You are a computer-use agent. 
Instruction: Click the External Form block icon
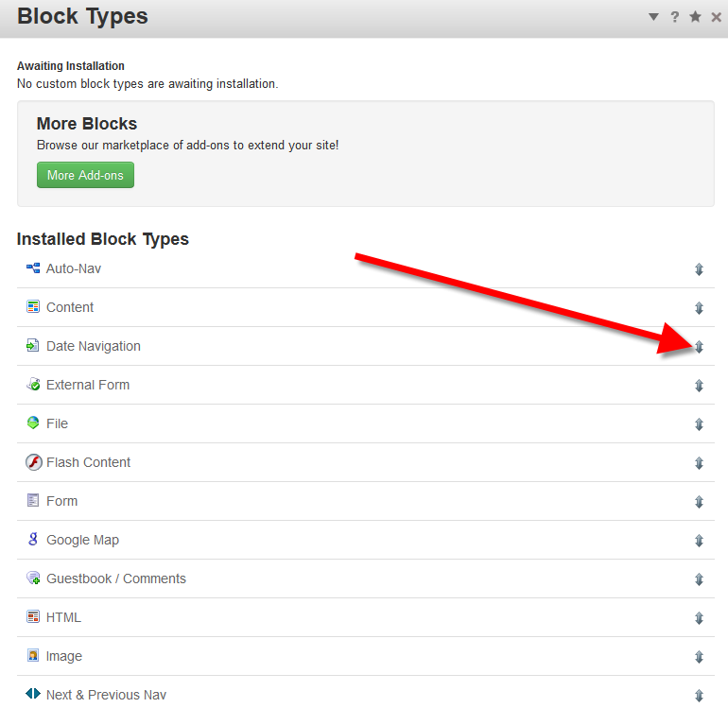[x=33, y=385]
